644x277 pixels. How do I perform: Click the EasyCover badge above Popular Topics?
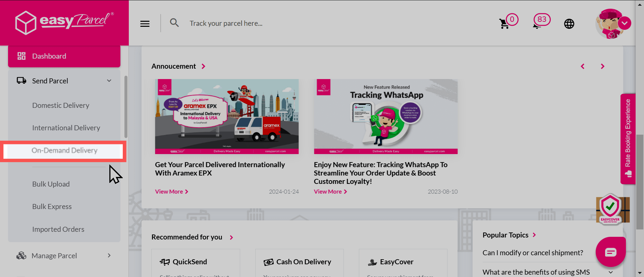[x=612, y=209]
